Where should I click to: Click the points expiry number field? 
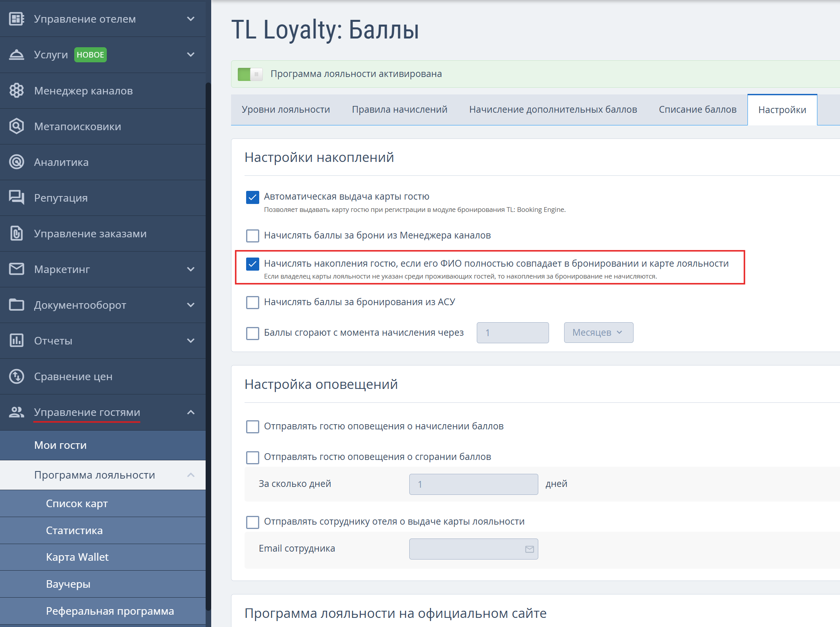pos(512,333)
